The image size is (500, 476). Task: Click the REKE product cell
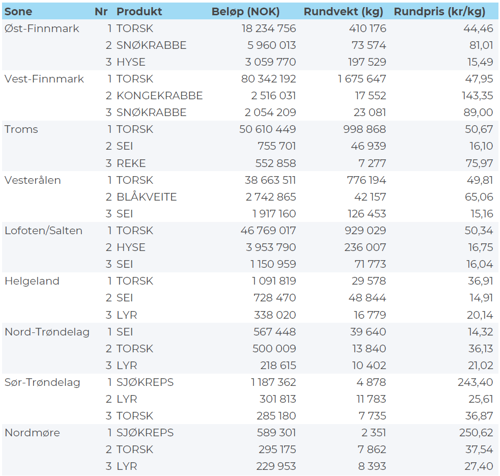pos(131,163)
